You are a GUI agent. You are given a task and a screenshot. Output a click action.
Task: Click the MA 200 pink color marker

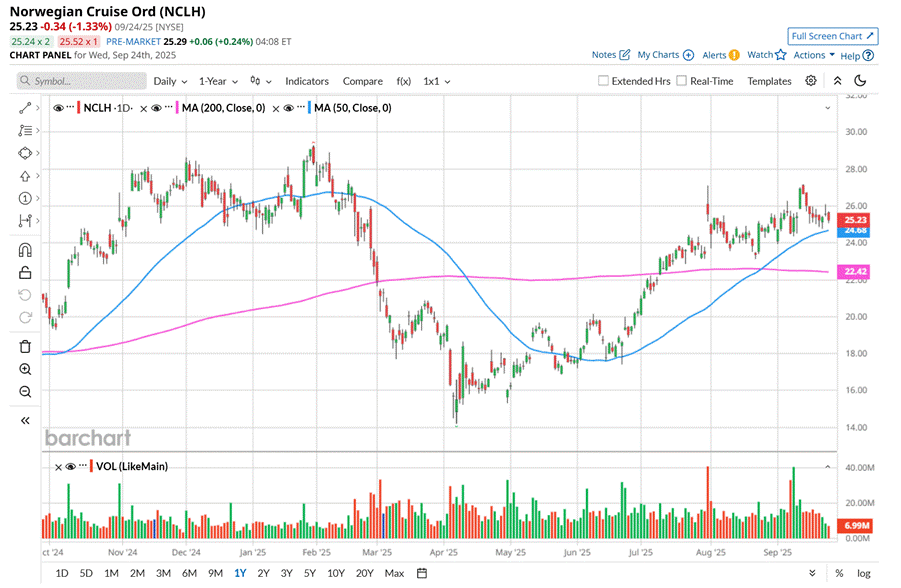pyautogui.click(x=178, y=108)
